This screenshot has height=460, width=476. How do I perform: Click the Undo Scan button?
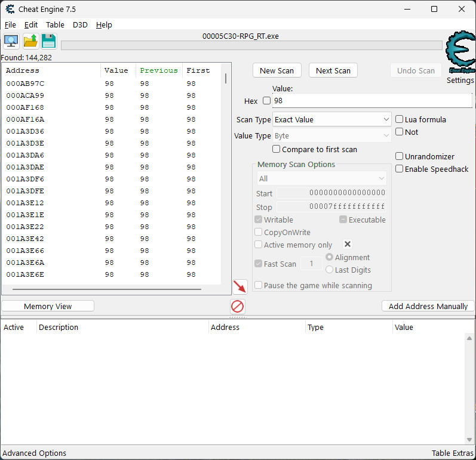click(x=416, y=70)
